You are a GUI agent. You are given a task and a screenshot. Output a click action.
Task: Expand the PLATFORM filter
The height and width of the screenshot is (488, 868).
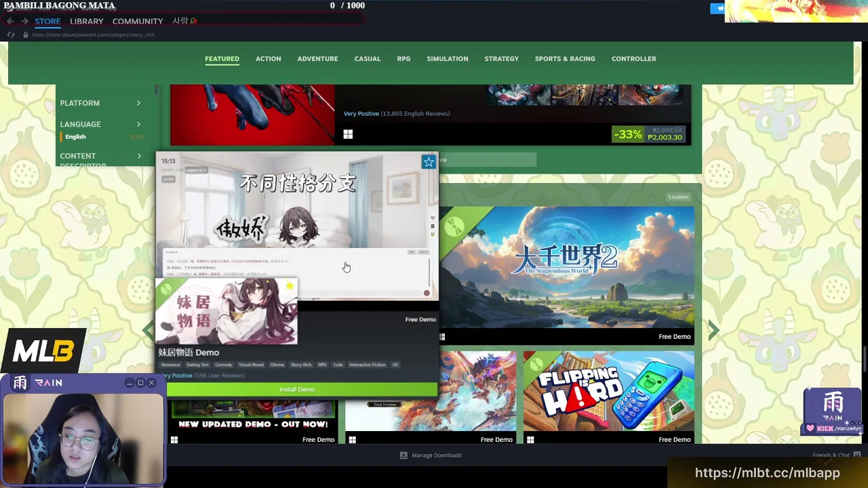(100, 103)
